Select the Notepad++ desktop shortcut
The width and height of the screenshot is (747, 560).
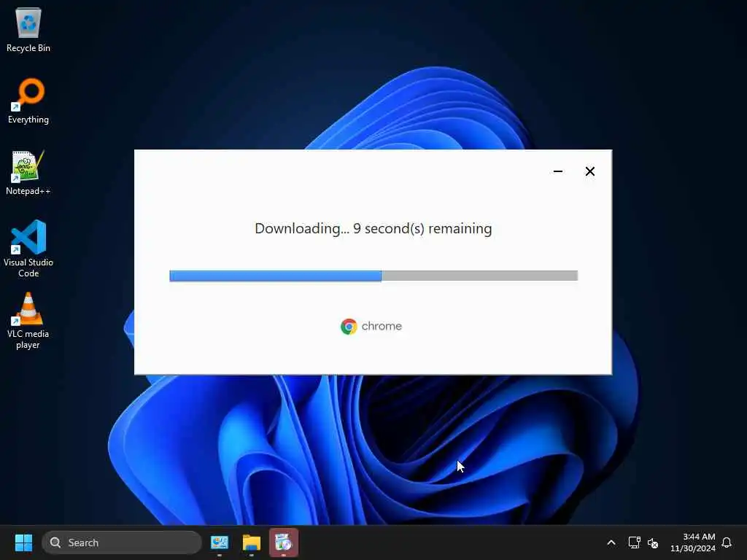pos(28,172)
